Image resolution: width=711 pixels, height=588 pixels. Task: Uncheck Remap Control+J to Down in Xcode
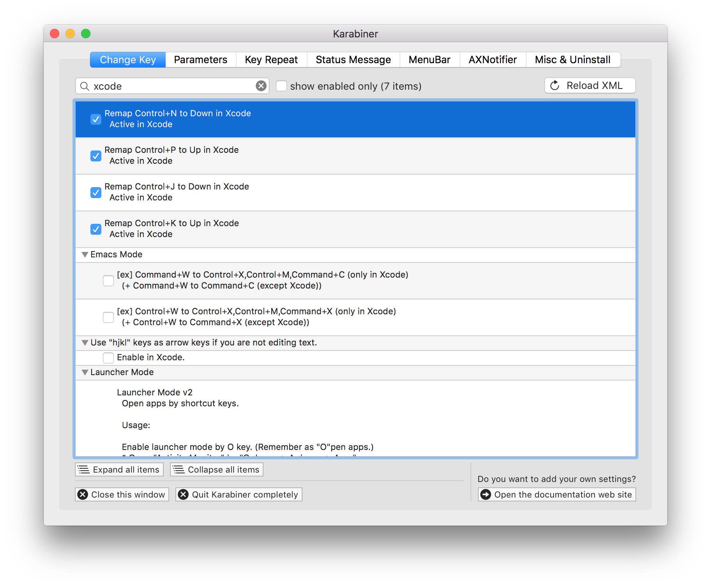point(96,193)
